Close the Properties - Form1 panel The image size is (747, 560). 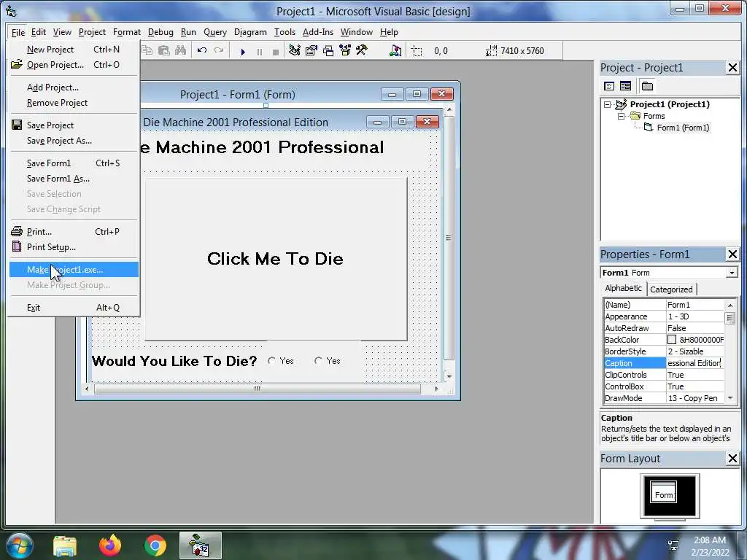coord(732,254)
